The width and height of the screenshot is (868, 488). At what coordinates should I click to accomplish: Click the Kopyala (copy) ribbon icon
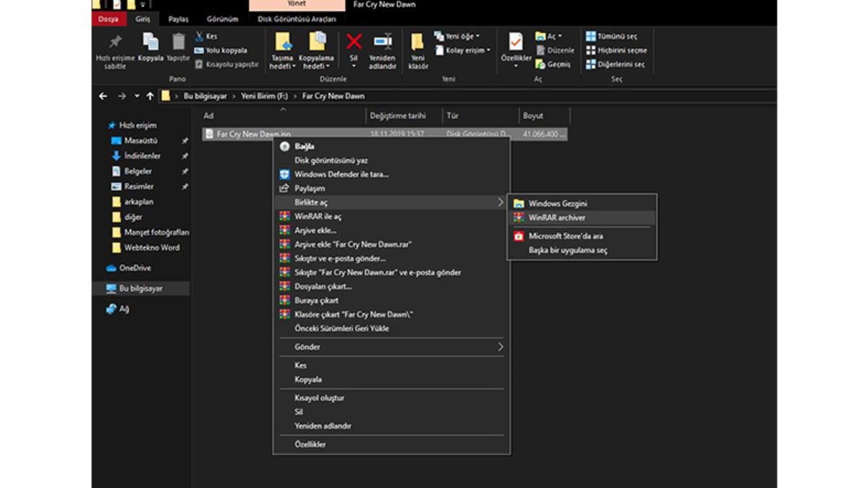click(150, 43)
